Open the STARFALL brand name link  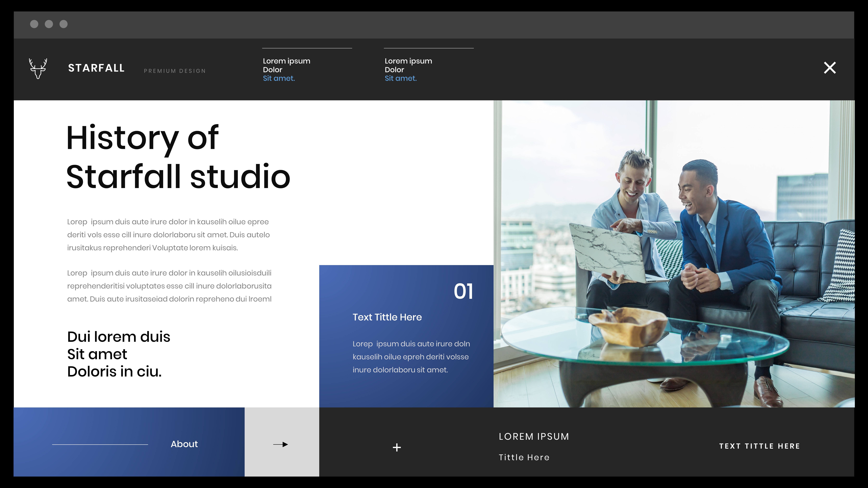(x=96, y=68)
